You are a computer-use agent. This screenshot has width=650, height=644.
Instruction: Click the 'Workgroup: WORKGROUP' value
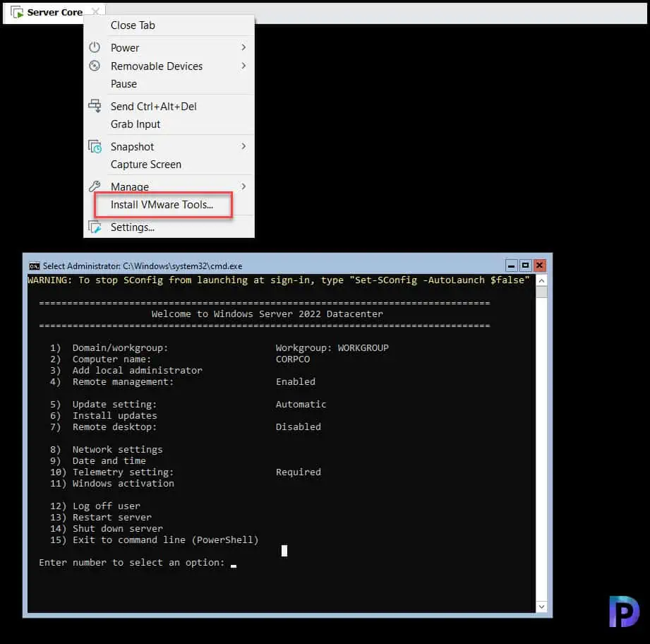332,348
